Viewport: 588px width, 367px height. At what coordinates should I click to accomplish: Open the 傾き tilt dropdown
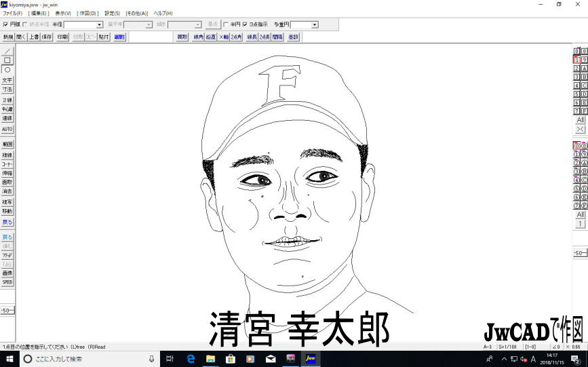198,25
